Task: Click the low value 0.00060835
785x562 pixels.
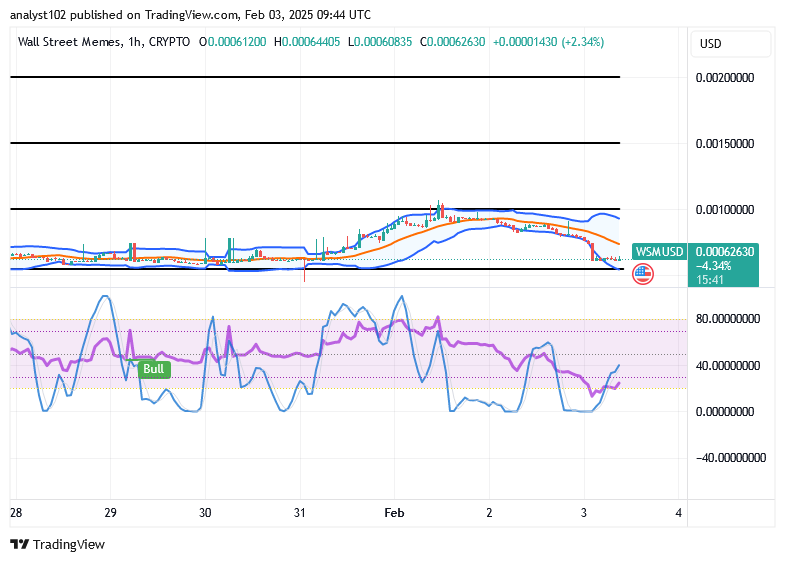Action: tap(383, 42)
